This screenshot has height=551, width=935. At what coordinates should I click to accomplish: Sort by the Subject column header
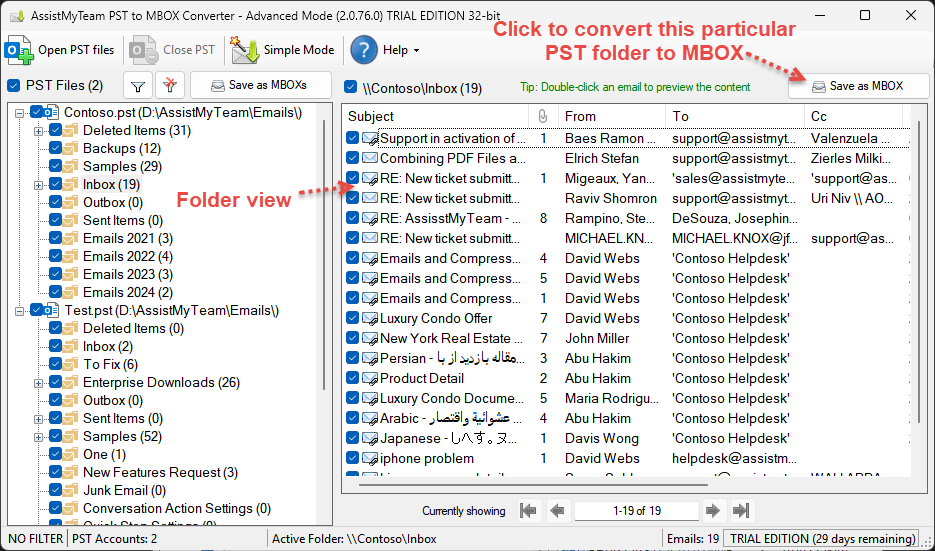coord(436,116)
